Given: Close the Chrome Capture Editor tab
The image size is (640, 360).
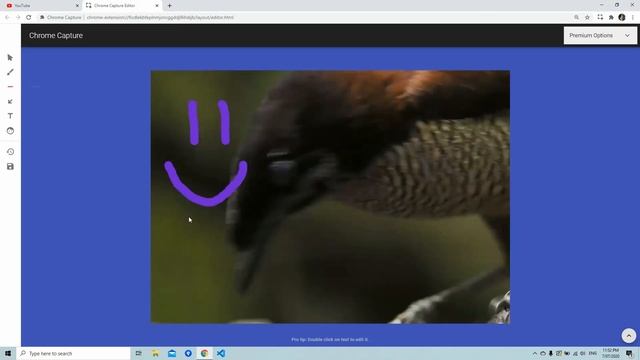Looking at the screenshot, I should coord(157,6).
